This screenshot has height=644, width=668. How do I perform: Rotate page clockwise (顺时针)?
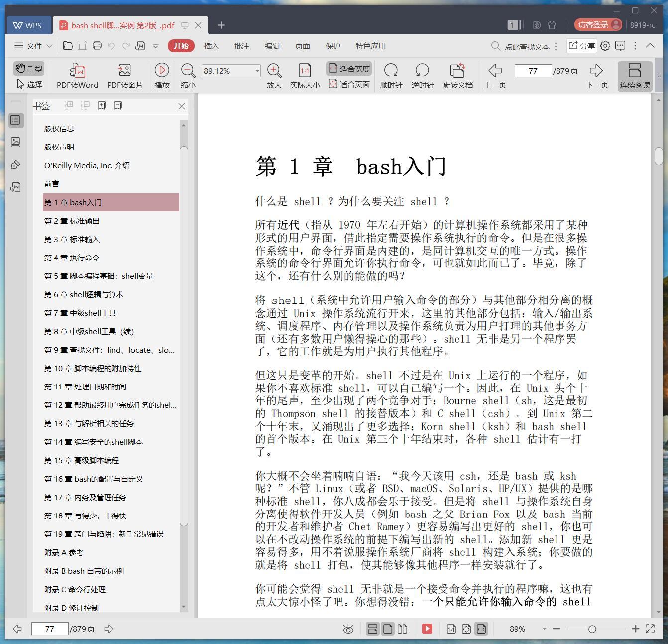click(x=391, y=76)
